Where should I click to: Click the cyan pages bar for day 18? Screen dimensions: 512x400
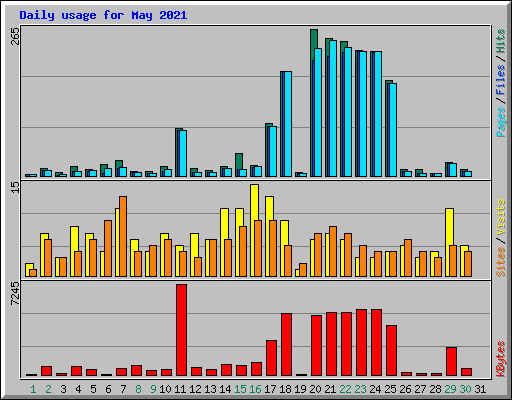[288, 124]
